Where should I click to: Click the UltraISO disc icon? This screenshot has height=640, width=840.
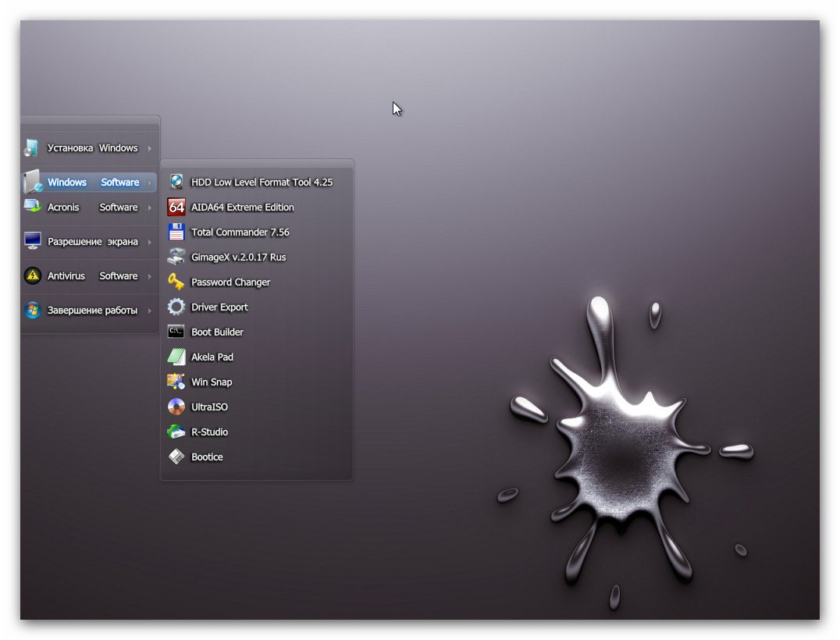tap(176, 407)
